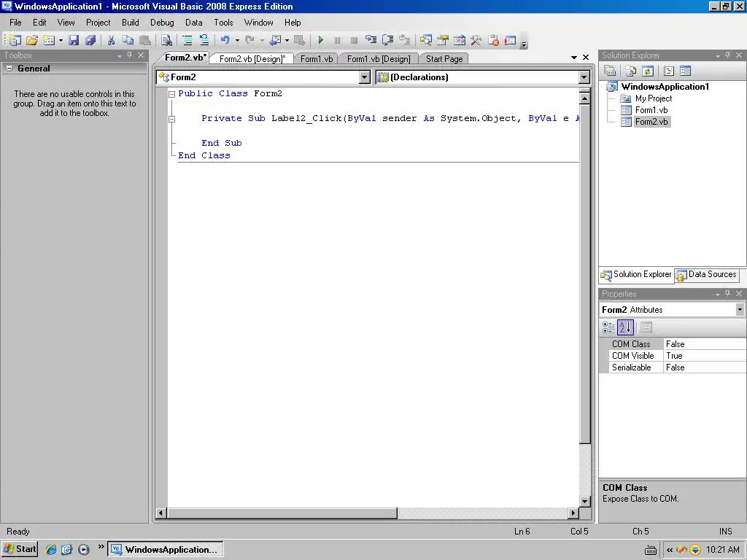Screen dimensions: 747x560
Task: Click View Designer icon in Solution Explorer
Action: (x=685, y=71)
